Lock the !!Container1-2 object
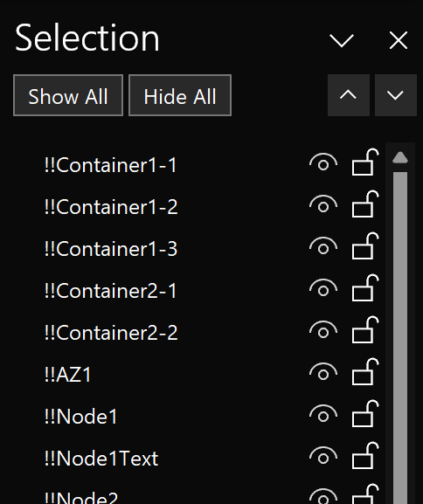423x504 pixels. point(365,204)
